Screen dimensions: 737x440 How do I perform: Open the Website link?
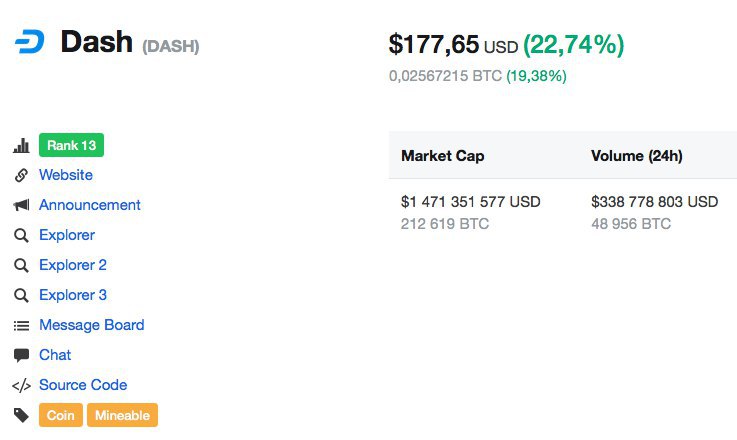pos(66,175)
